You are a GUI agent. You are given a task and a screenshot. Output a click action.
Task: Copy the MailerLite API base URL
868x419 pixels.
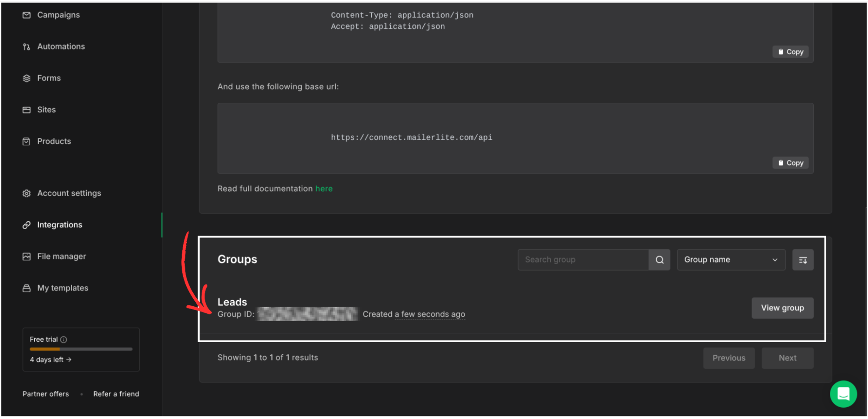(790, 163)
